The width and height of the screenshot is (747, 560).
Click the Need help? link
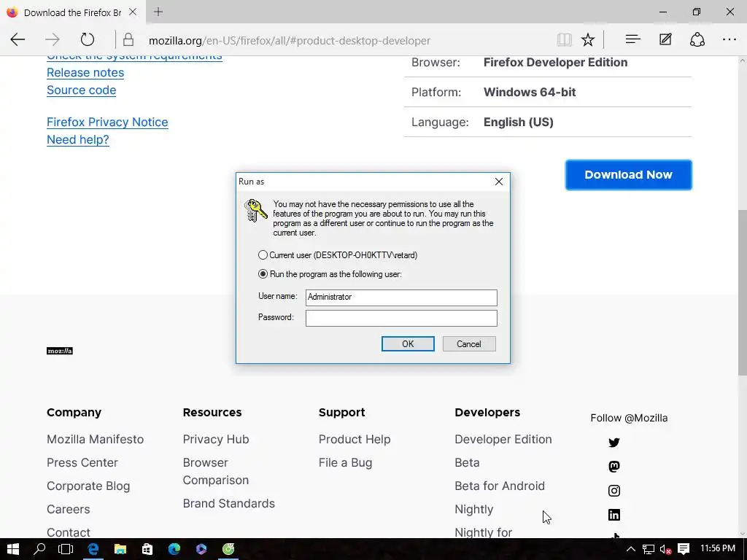point(77,139)
